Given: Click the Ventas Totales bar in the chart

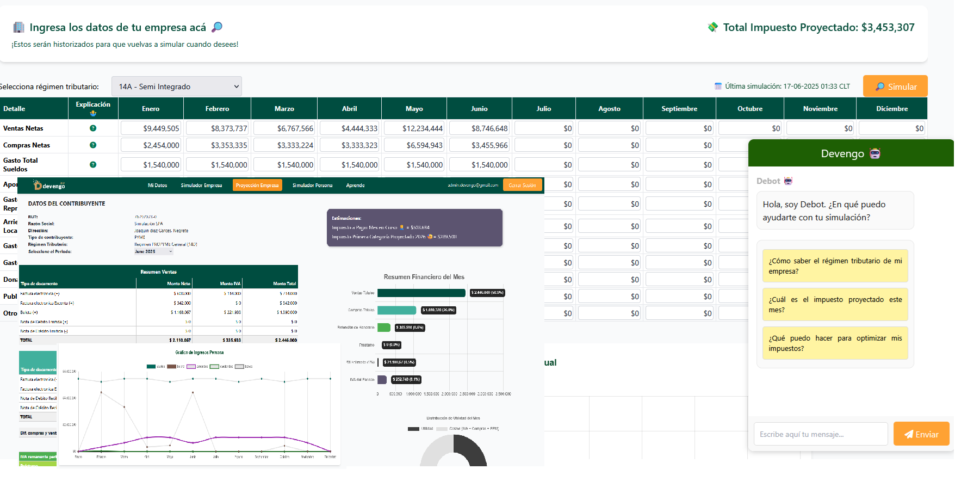Looking at the screenshot, I should 421,293.
